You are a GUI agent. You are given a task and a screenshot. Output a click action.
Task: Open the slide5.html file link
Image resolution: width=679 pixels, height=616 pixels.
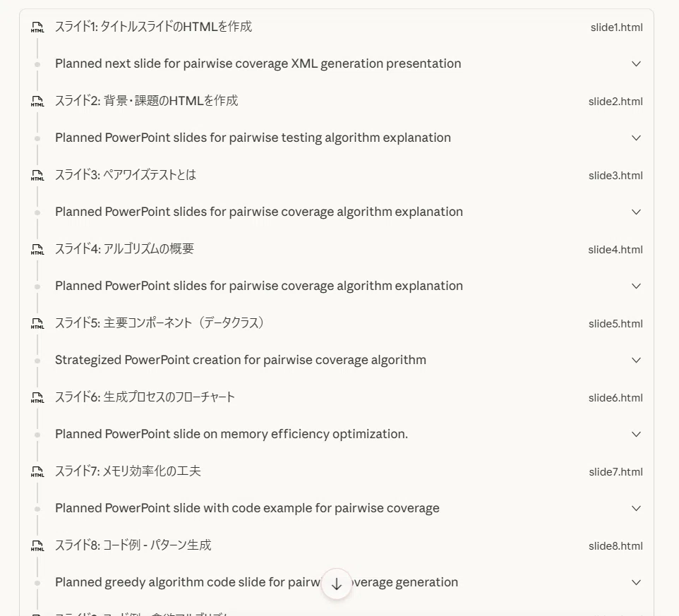tap(615, 324)
